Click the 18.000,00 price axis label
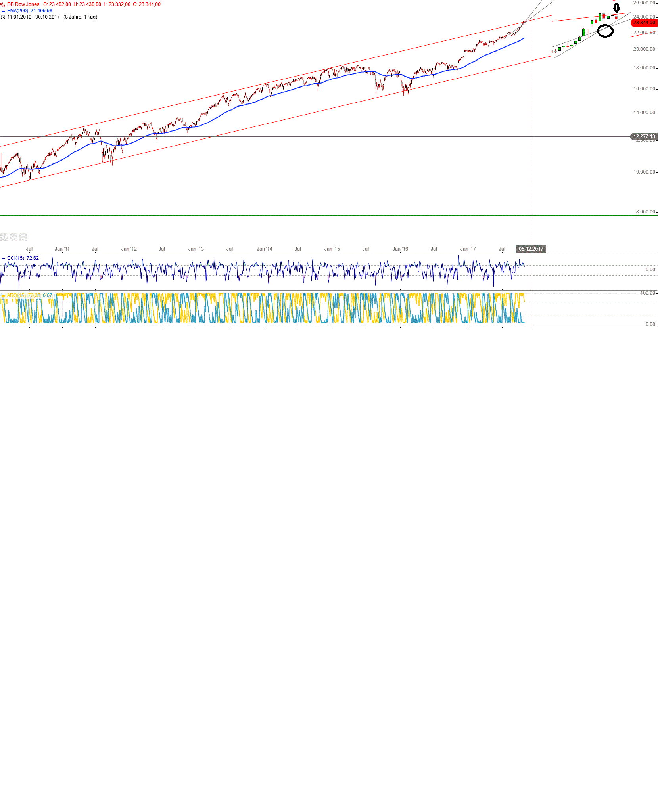The height and width of the screenshot is (812, 658). [644, 68]
